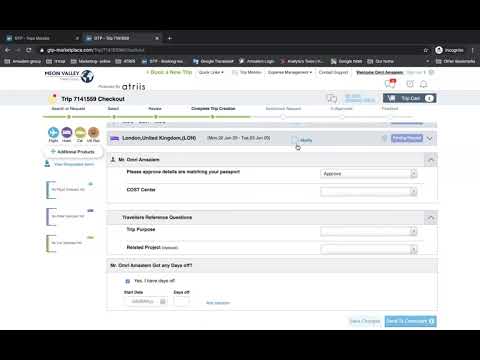Click Book a New Trip
The image size is (480, 360).
(169, 72)
